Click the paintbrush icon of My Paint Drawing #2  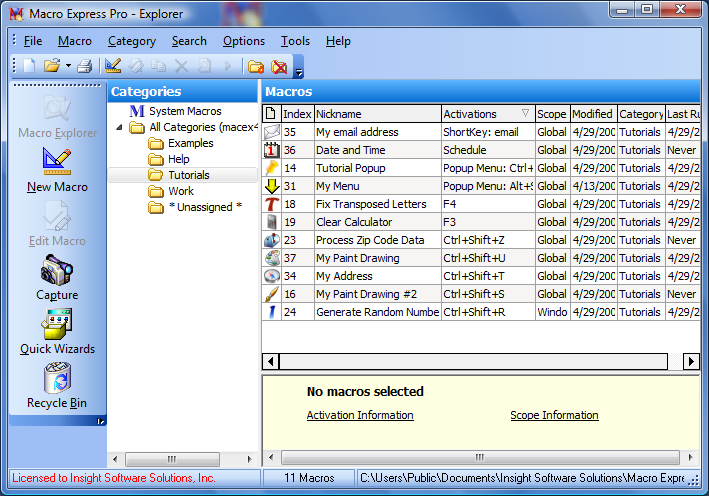coord(272,294)
